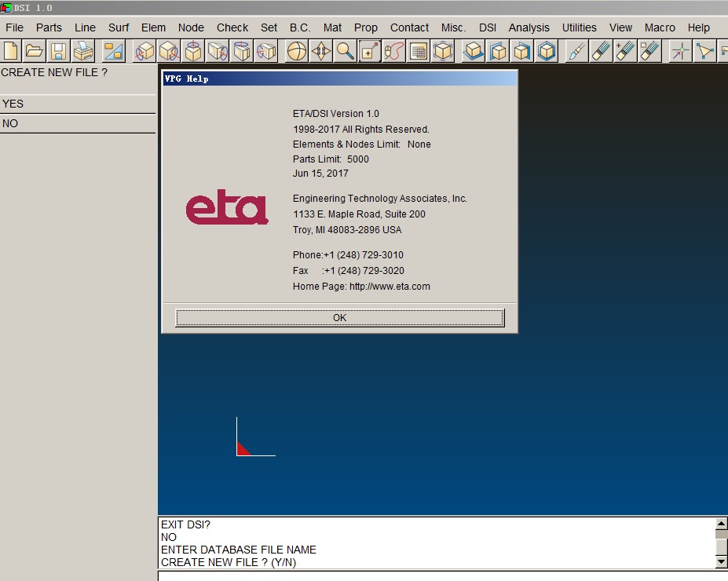Click the 'EXIT DSI?' line in message log

[185, 524]
